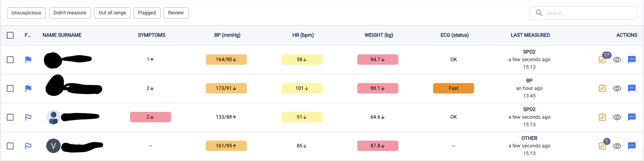Click the eye view icon in first row
This screenshot has width=644, height=161.
tap(617, 60)
